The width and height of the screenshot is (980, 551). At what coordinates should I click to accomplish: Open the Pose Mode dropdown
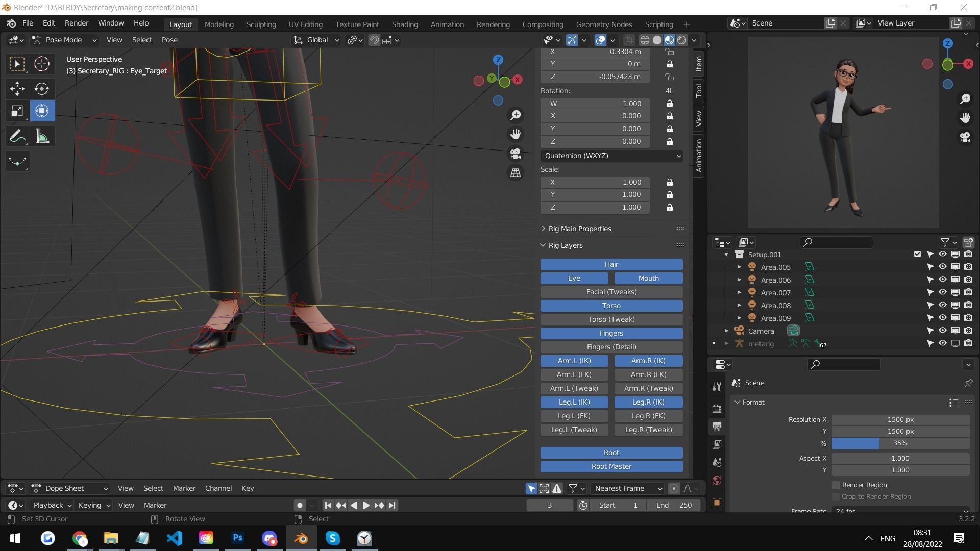pos(64,40)
